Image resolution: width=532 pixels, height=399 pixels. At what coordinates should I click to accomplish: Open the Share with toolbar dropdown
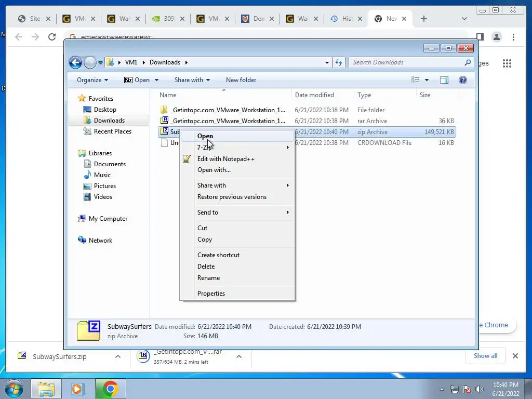pyautogui.click(x=192, y=80)
